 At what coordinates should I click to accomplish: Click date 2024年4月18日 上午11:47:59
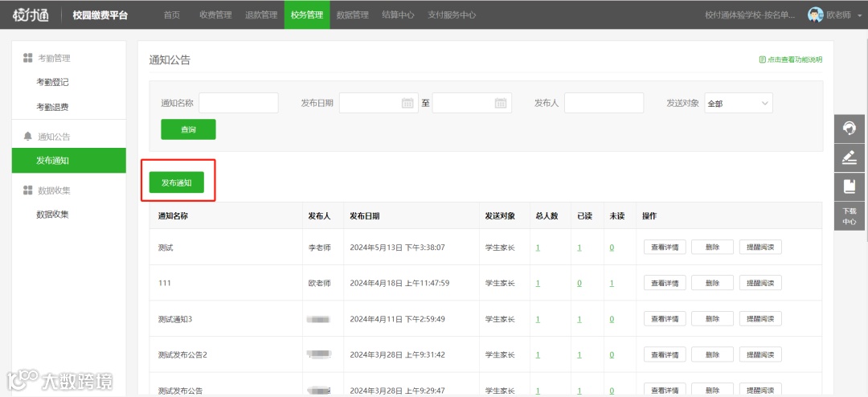pyautogui.click(x=399, y=283)
